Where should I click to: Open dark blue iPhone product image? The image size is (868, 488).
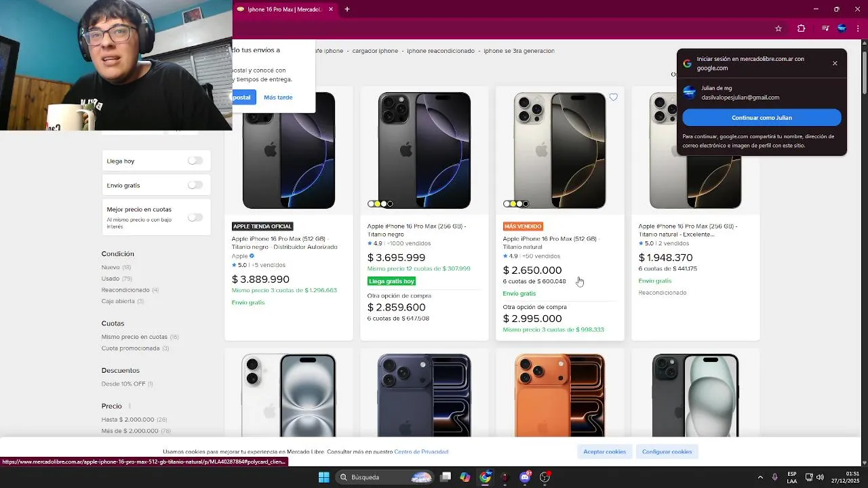tap(425, 395)
